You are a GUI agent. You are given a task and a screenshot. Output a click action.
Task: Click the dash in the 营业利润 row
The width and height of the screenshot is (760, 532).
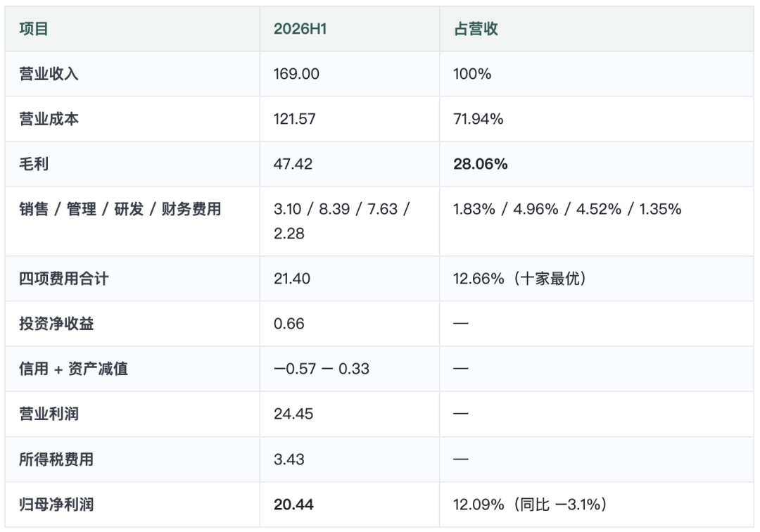tap(461, 413)
